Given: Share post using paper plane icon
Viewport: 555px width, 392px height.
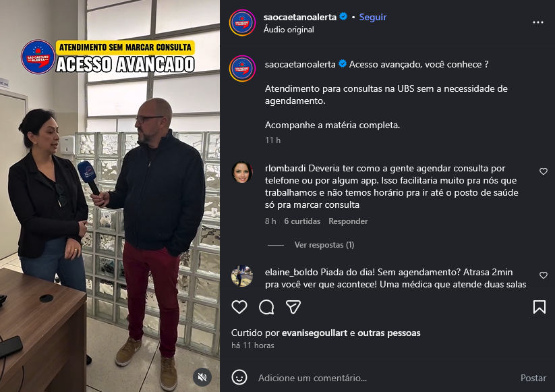Looking at the screenshot, I should (x=293, y=307).
